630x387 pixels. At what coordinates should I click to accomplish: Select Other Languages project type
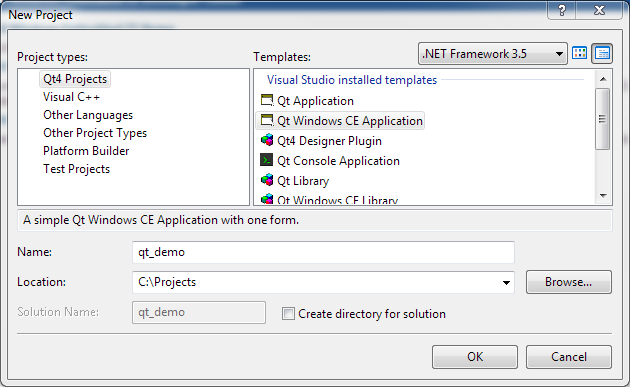tap(88, 115)
